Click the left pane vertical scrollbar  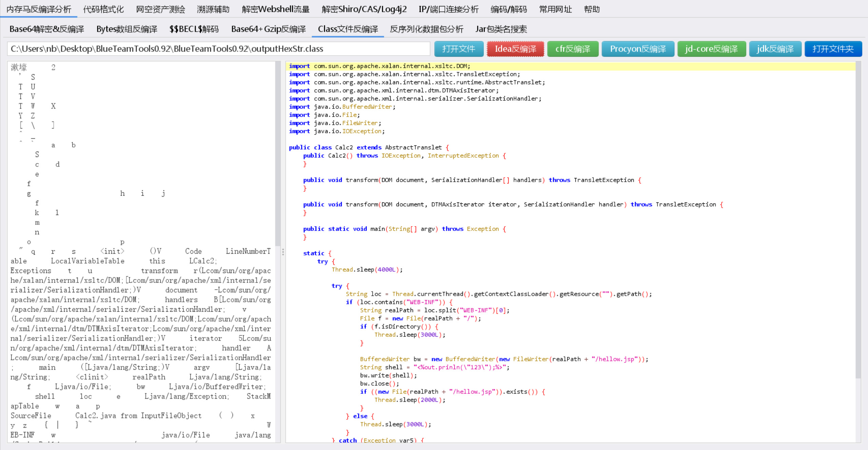point(278,153)
